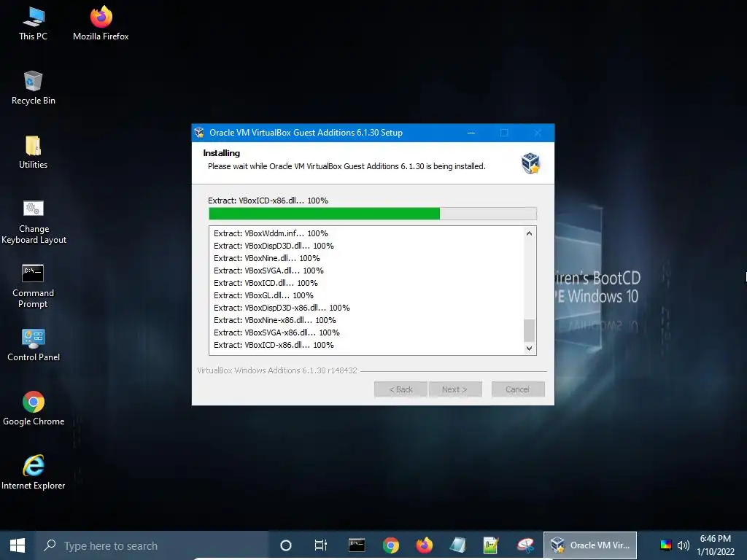Click the log list scroll down arrow
The height and width of the screenshot is (560, 747).
(x=529, y=348)
